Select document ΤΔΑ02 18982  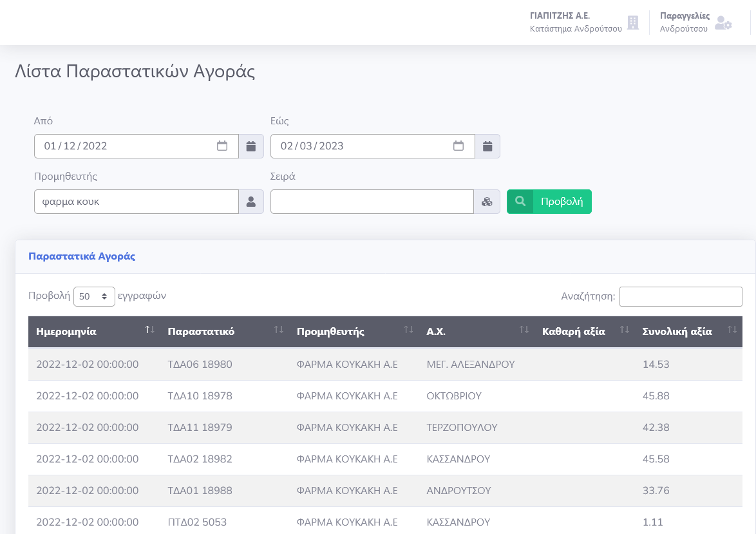[x=200, y=459]
